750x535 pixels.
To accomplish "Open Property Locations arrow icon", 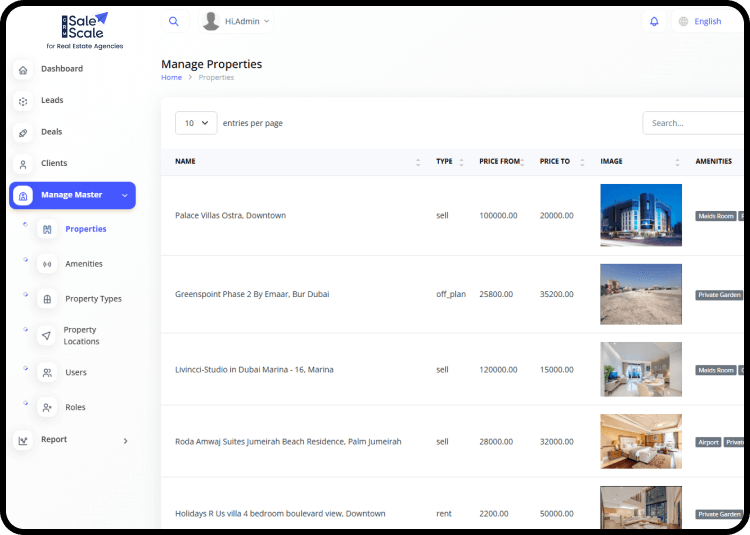I will coord(47,336).
